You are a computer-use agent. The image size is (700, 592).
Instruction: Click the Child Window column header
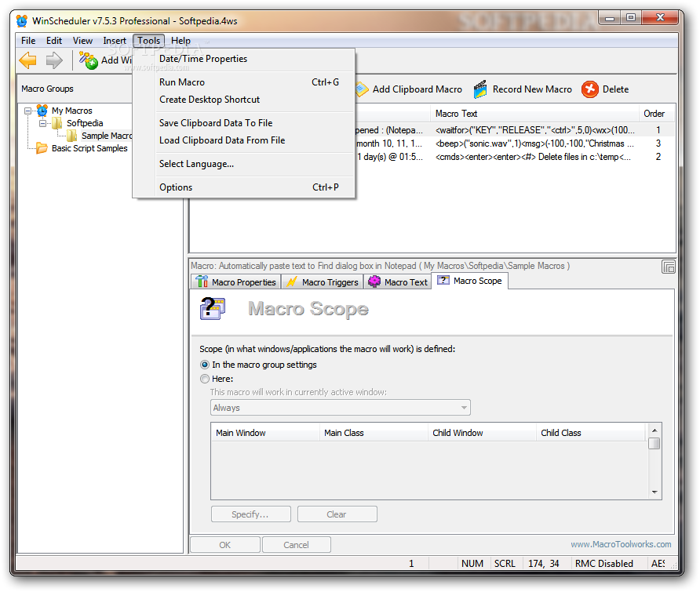[482, 433]
